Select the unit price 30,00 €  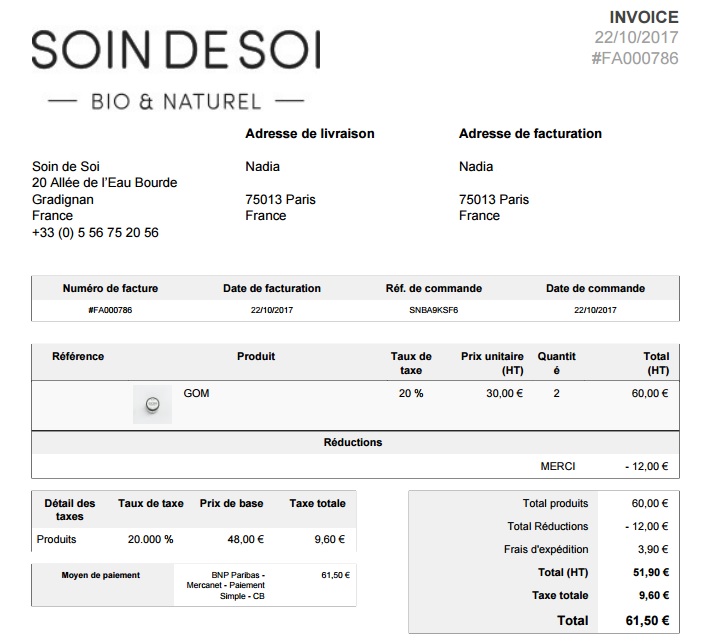pos(504,393)
